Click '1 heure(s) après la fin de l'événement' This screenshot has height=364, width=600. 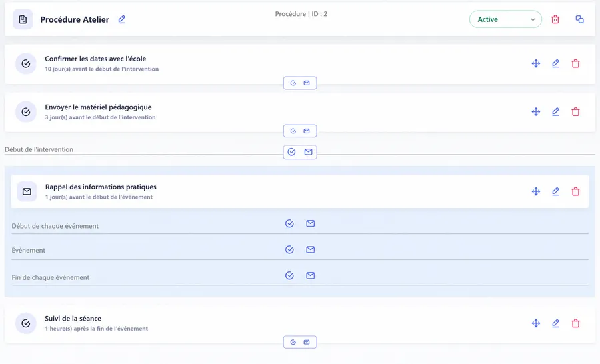coord(97,329)
